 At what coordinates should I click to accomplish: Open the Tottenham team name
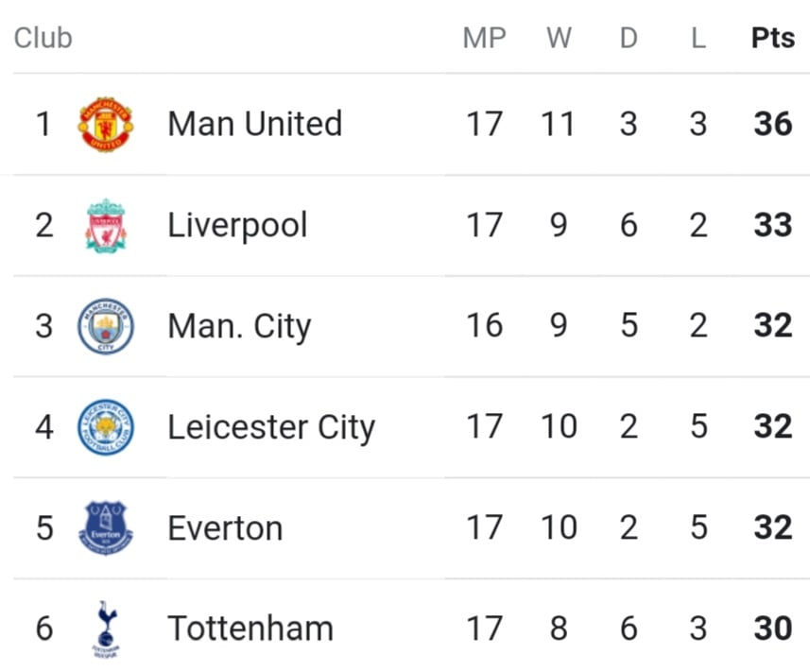point(250,629)
